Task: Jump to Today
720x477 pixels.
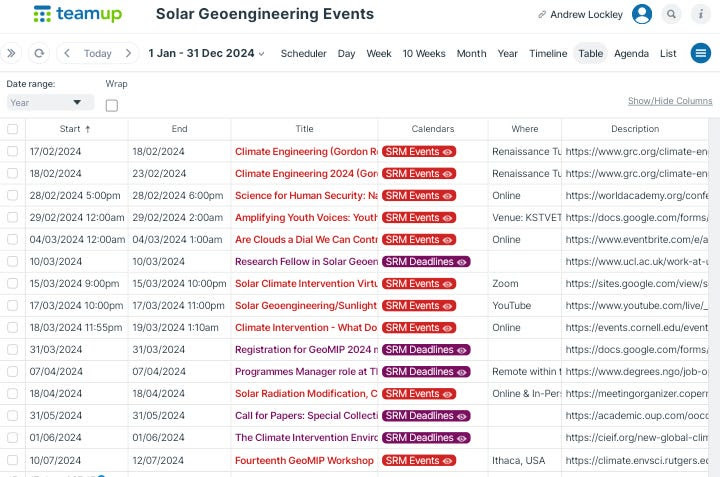Action: (97, 53)
